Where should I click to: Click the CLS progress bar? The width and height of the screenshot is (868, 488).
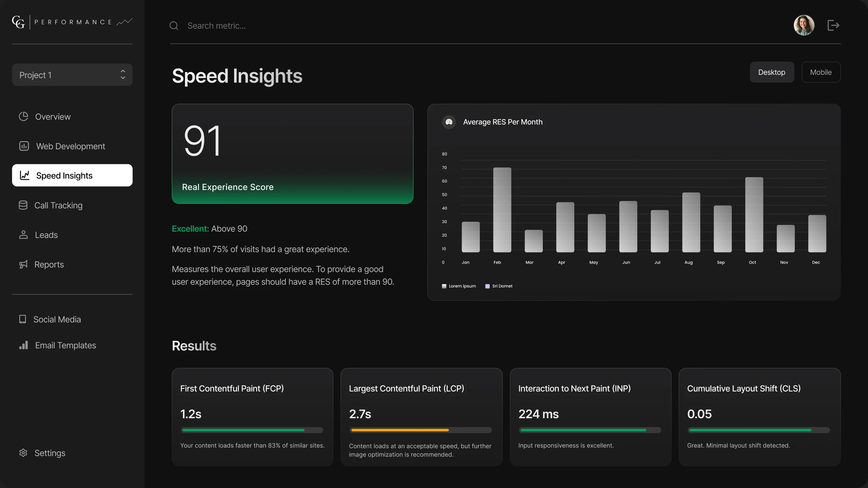759,430
